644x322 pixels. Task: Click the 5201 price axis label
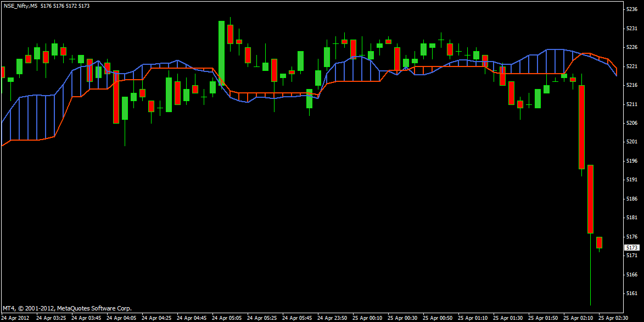pyautogui.click(x=631, y=142)
